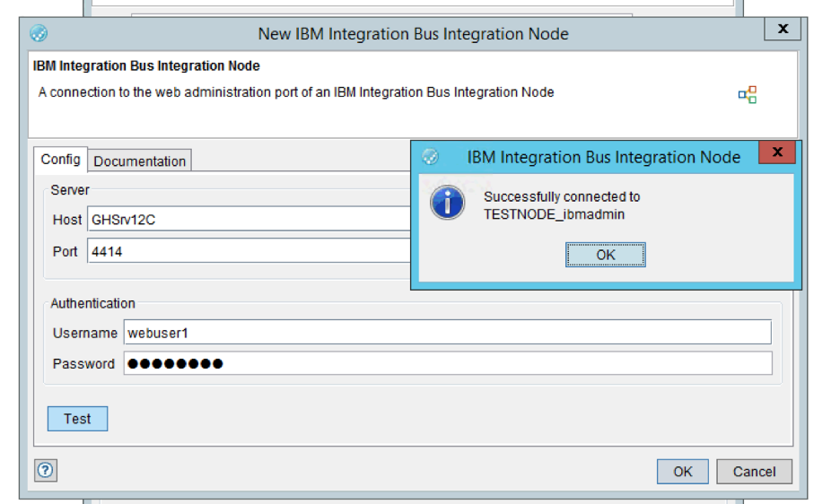Image resolution: width=840 pixels, height=504 pixels.
Task: Open the help question mark icon
Action: click(x=45, y=471)
